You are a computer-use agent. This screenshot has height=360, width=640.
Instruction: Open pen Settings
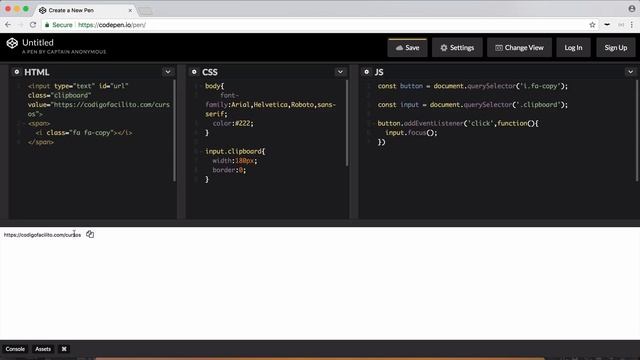coord(457,48)
